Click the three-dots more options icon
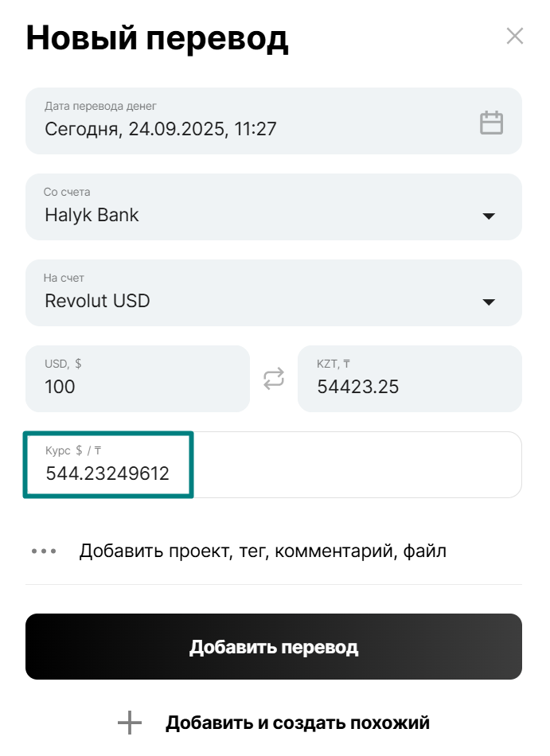 pos(45,551)
